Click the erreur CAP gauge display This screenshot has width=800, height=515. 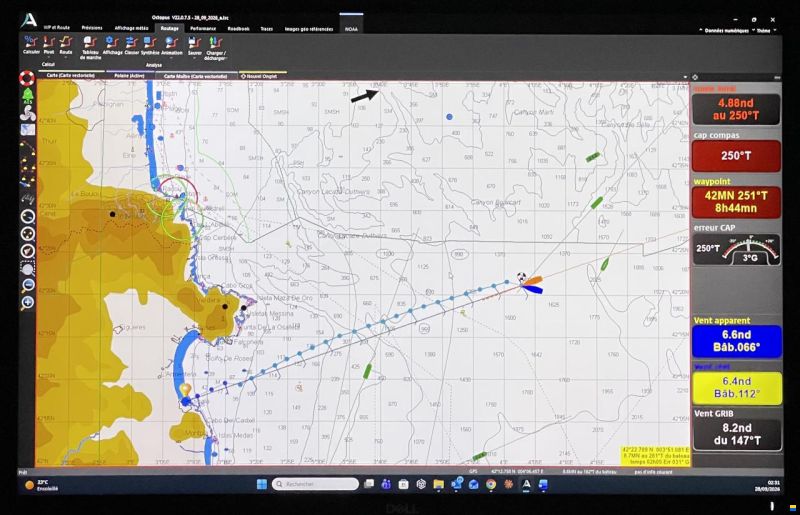736,249
